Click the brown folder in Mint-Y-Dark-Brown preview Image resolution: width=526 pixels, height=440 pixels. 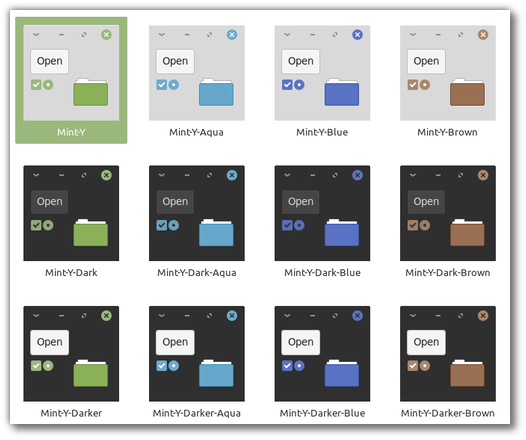click(x=467, y=233)
